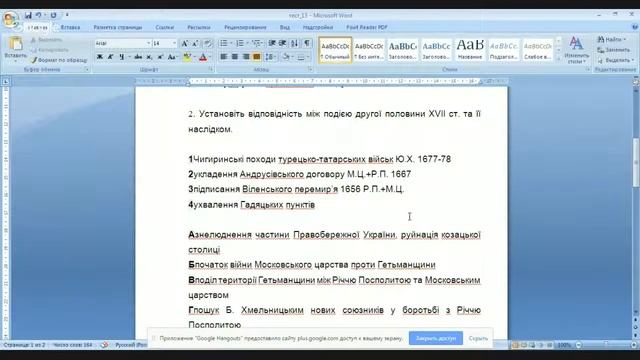Viewport: 640px width, 360px height.
Task: Open the round Office button menu
Action: coord(10,19)
